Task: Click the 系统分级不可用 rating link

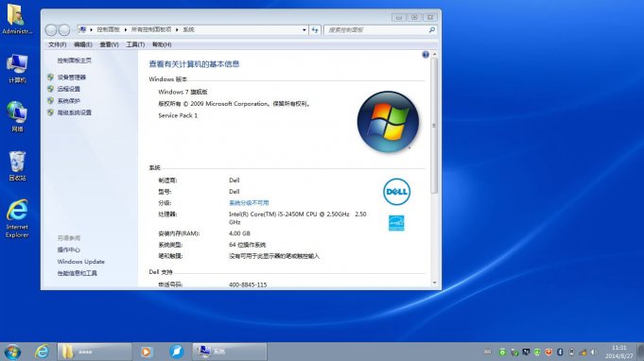Action: coord(249,202)
